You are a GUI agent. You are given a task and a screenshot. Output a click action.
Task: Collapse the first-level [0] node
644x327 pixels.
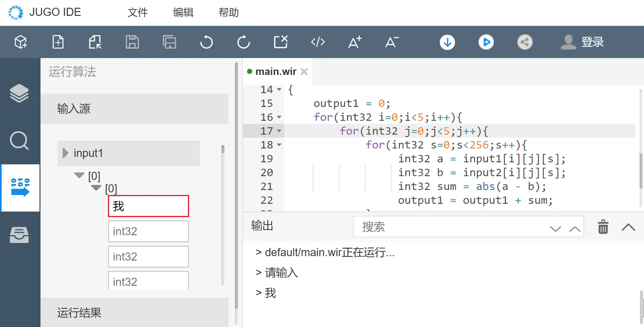[x=79, y=175]
